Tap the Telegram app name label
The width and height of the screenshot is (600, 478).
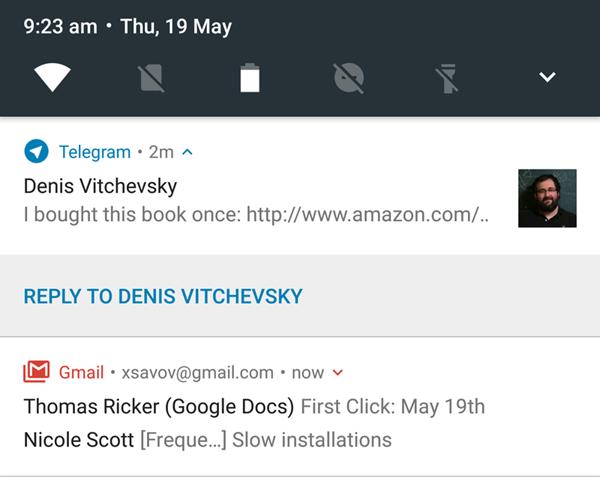point(95,152)
